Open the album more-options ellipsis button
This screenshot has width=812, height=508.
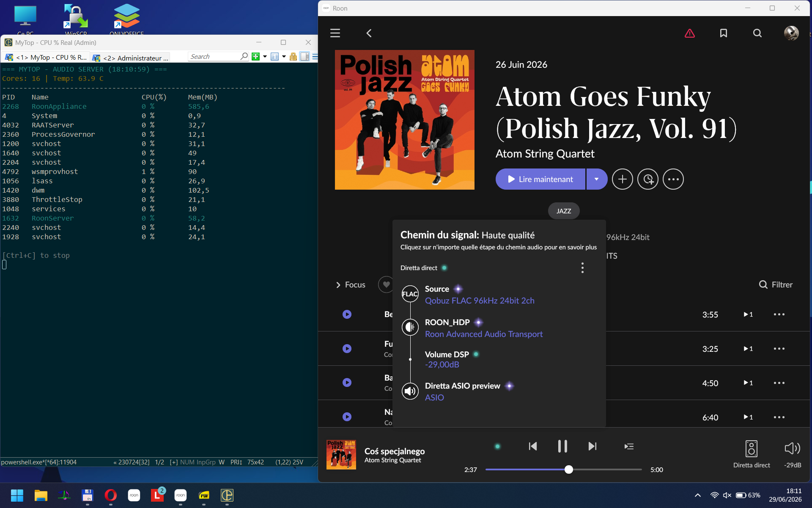673,179
